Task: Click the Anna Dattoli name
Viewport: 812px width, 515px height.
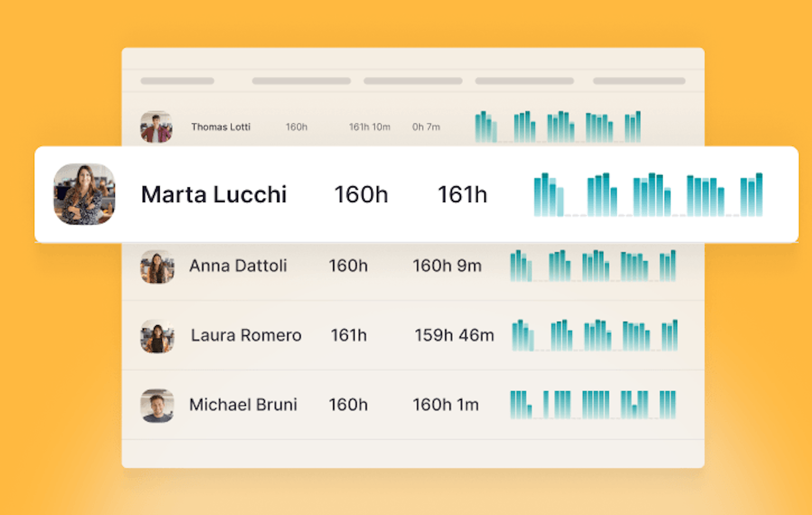Action: (238, 266)
